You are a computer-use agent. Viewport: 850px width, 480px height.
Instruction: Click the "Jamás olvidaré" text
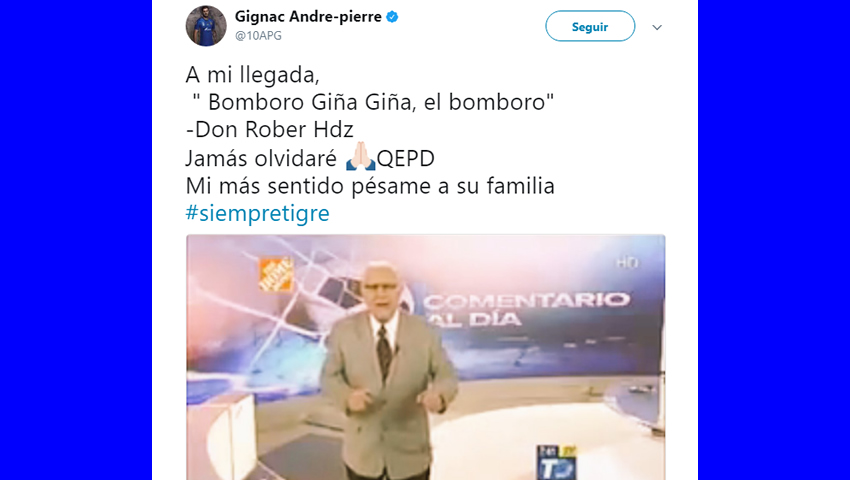point(261,158)
